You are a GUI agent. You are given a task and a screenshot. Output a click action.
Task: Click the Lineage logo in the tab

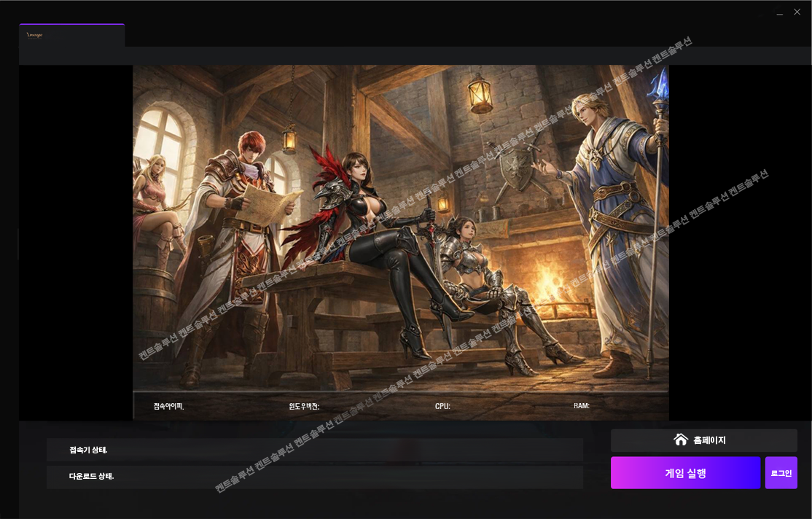point(34,35)
